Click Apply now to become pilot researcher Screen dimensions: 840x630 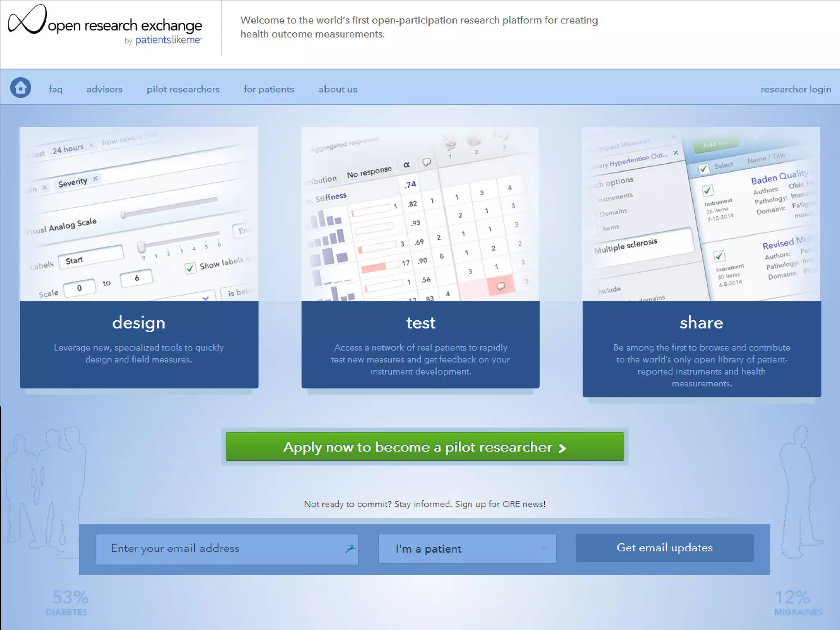425,447
